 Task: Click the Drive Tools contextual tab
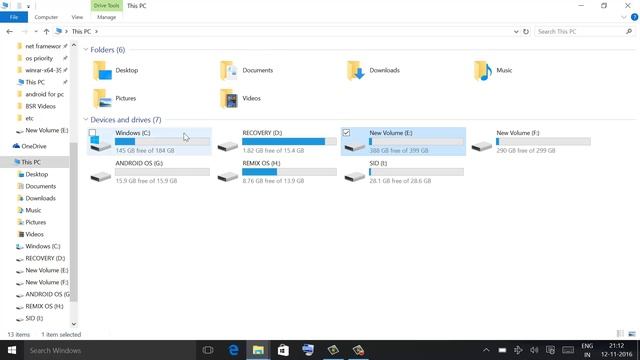(x=107, y=6)
